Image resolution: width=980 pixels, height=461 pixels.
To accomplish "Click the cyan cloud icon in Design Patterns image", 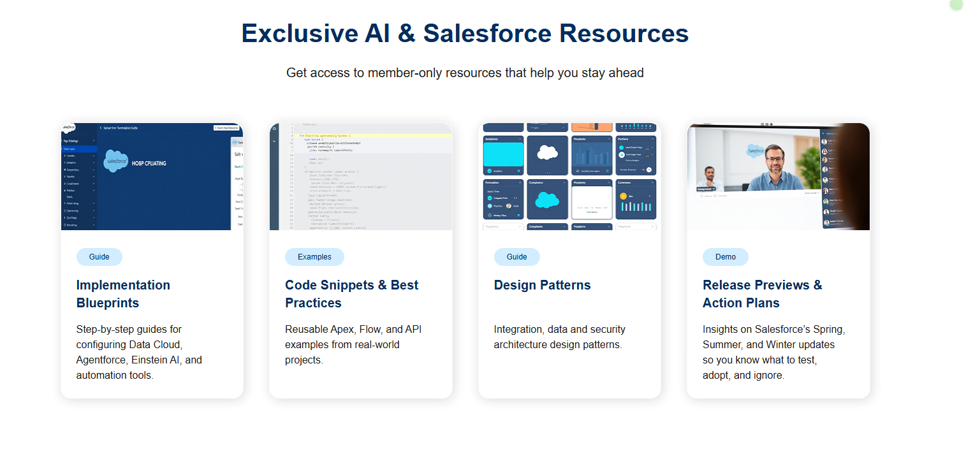I will point(547,200).
